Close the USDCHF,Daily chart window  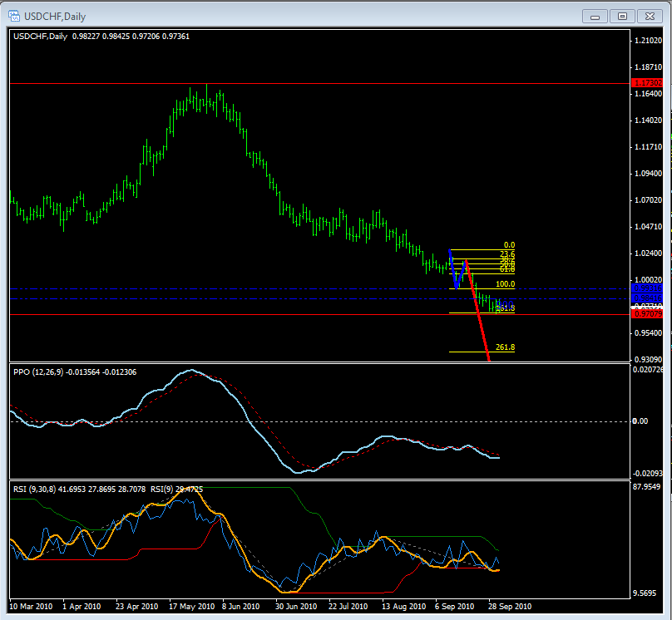[649, 16]
